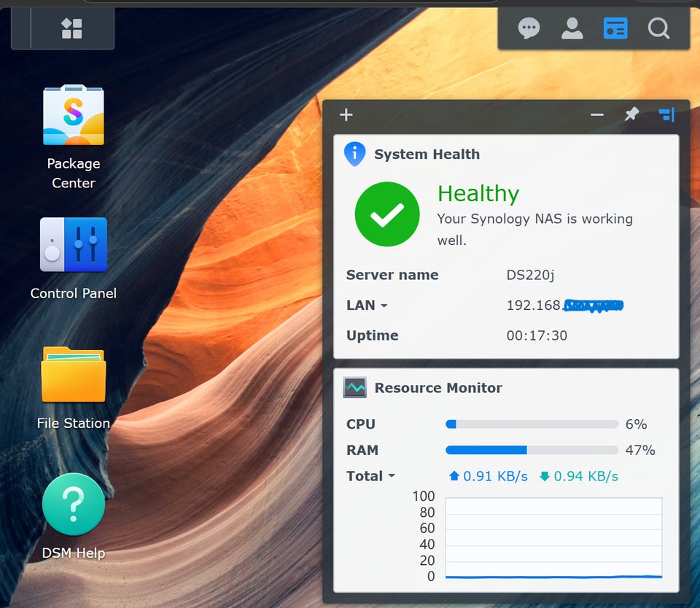The height and width of the screenshot is (608, 700).
Task: Pin the widgets panel
Action: pyautogui.click(x=631, y=114)
